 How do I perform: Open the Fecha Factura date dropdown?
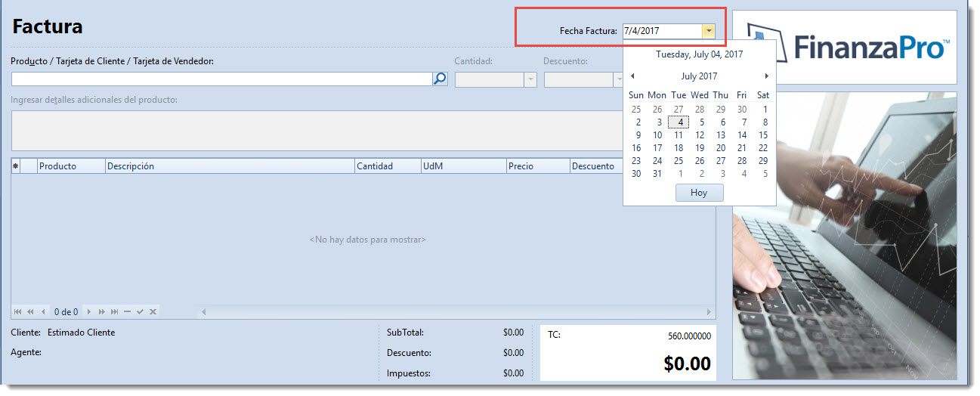pos(708,31)
